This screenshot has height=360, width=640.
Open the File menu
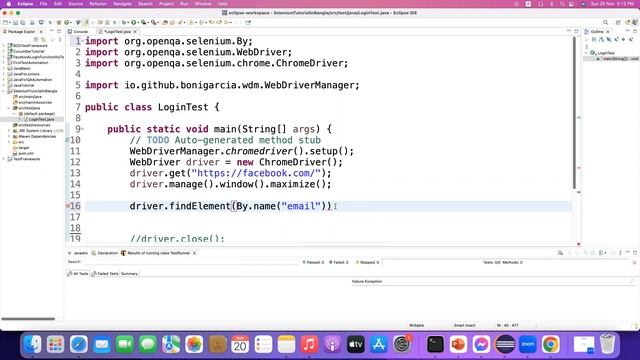click(43, 4)
